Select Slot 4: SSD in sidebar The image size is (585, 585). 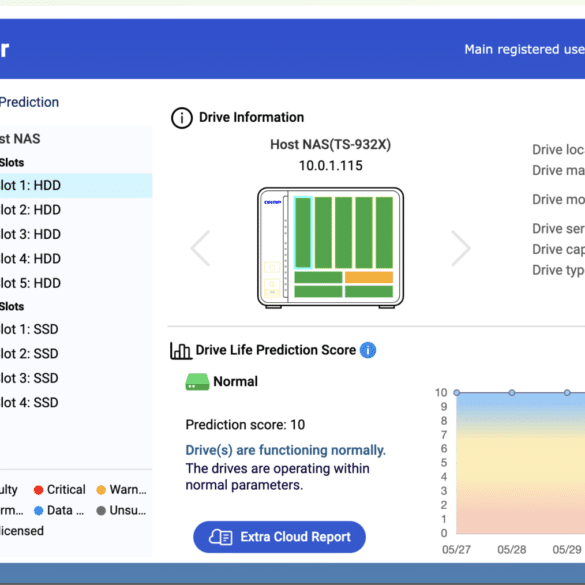[76, 403]
